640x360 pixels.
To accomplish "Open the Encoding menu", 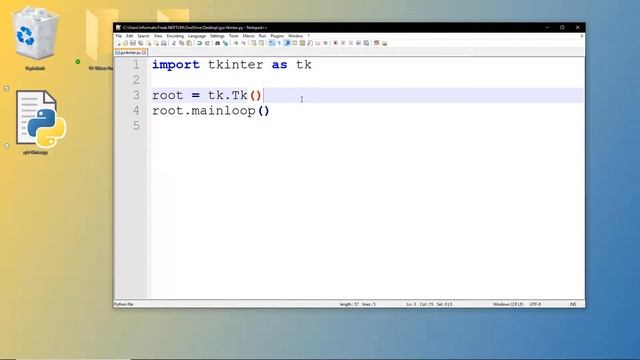I will coord(175,36).
